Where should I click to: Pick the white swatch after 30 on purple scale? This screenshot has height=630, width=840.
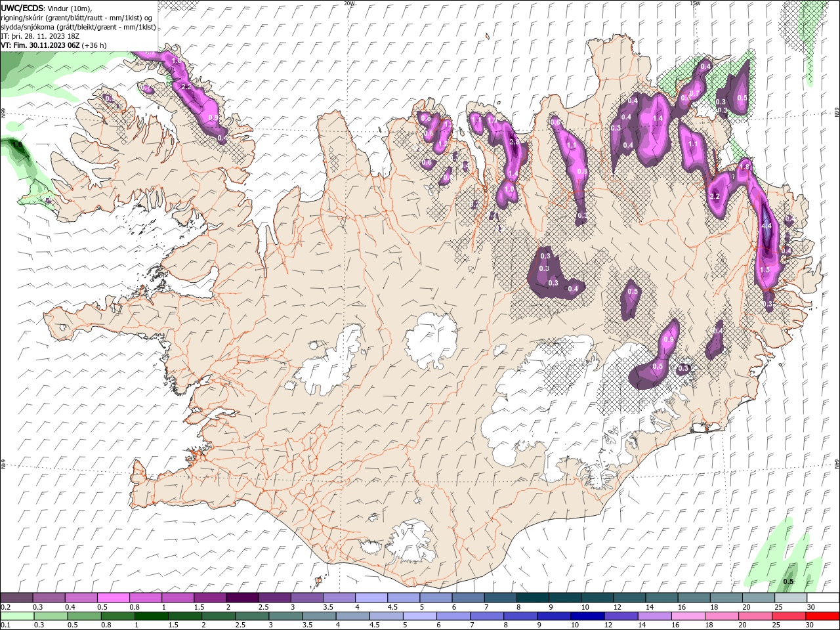(x=822, y=598)
